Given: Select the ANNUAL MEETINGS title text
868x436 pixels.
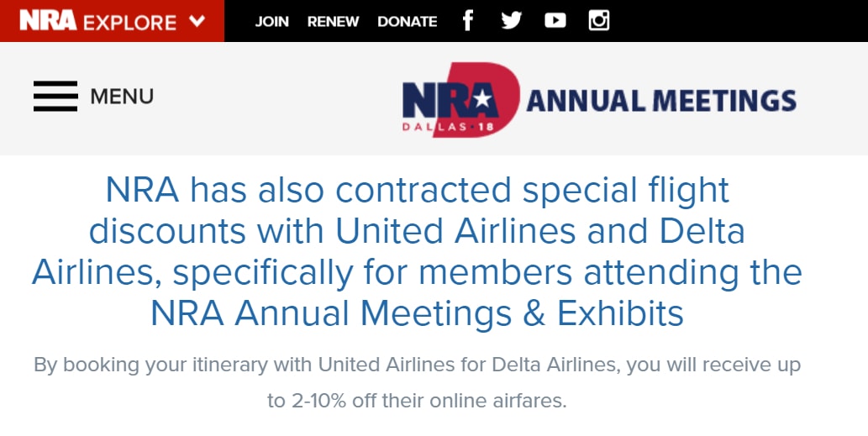Looking at the screenshot, I should tap(661, 101).
